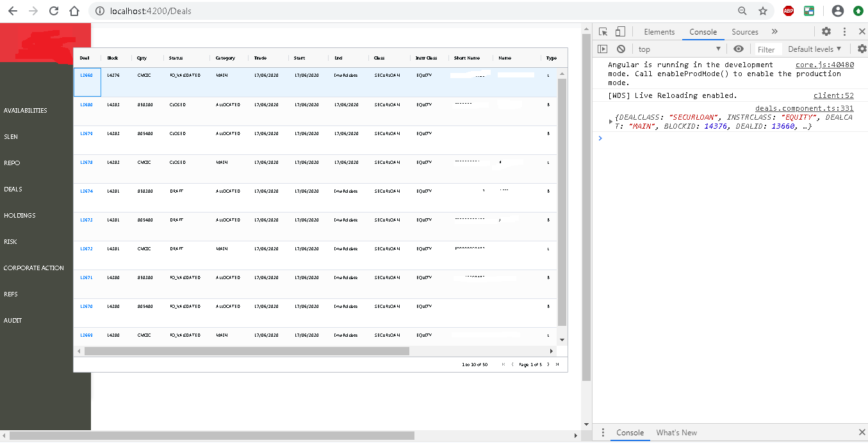Screen dimensions: 868x443
Task: Go back to the previous browser page
Action: tap(13, 11)
